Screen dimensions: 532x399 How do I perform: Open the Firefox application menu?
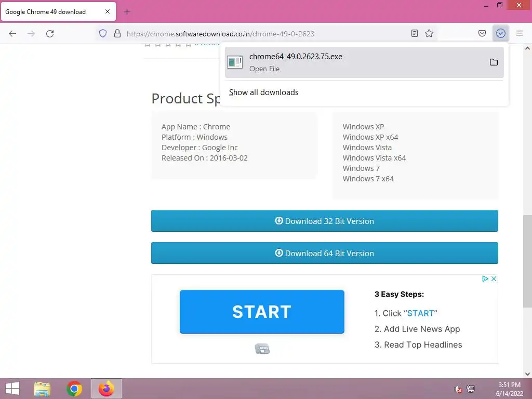(x=520, y=33)
